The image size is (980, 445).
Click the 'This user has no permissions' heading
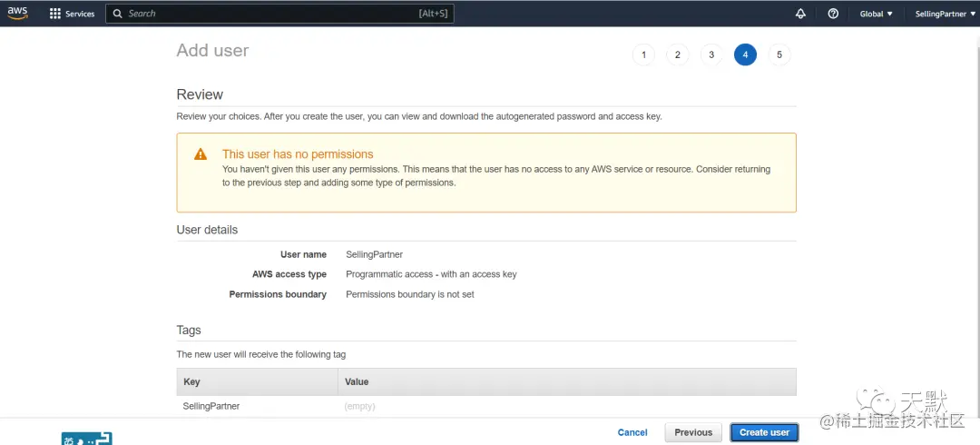(298, 154)
